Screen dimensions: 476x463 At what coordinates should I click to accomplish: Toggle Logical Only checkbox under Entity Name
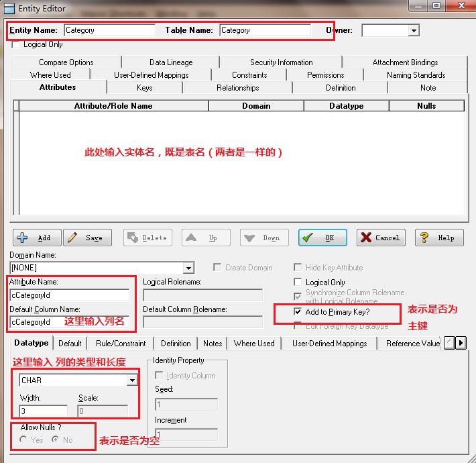tap(15, 45)
